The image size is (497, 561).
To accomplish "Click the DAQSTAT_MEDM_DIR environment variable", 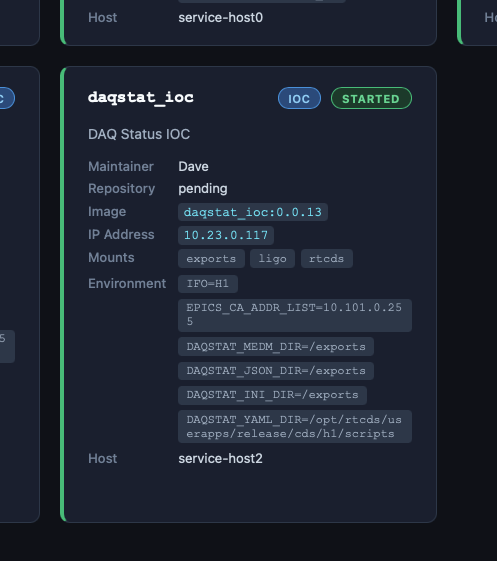I will (276, 347).
